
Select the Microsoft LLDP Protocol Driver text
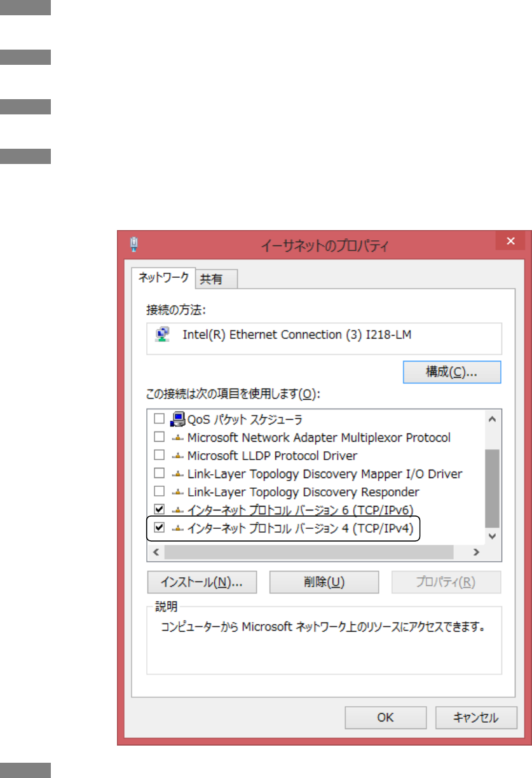[x=272, y=456]
